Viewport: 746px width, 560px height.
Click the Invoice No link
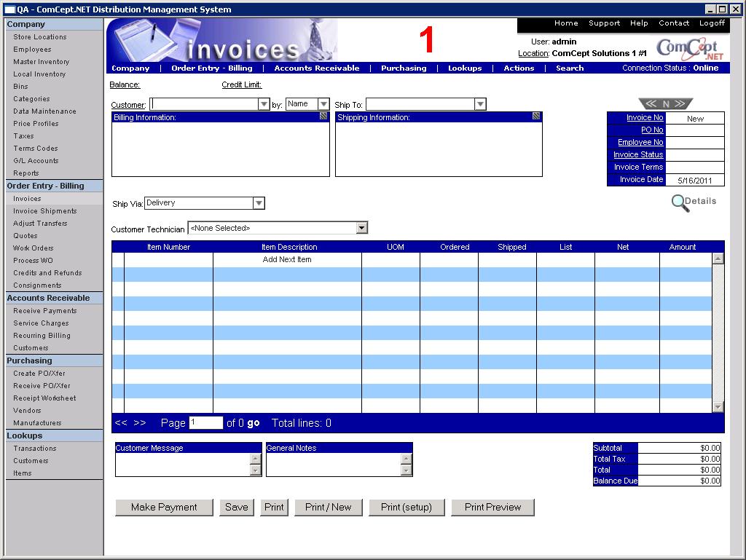(645, 117)
